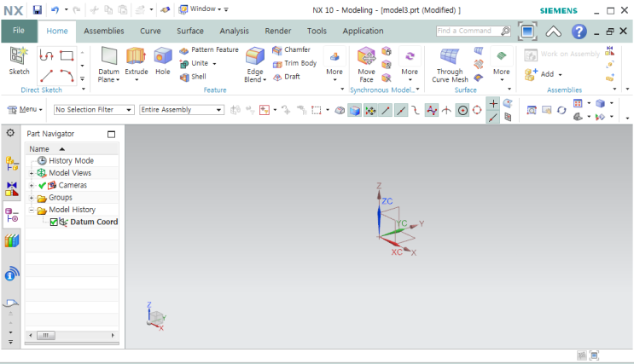The image size is (634, 364).
Task: Open Through Curve Mesh surface tool
Action: (x=450, y=64)
